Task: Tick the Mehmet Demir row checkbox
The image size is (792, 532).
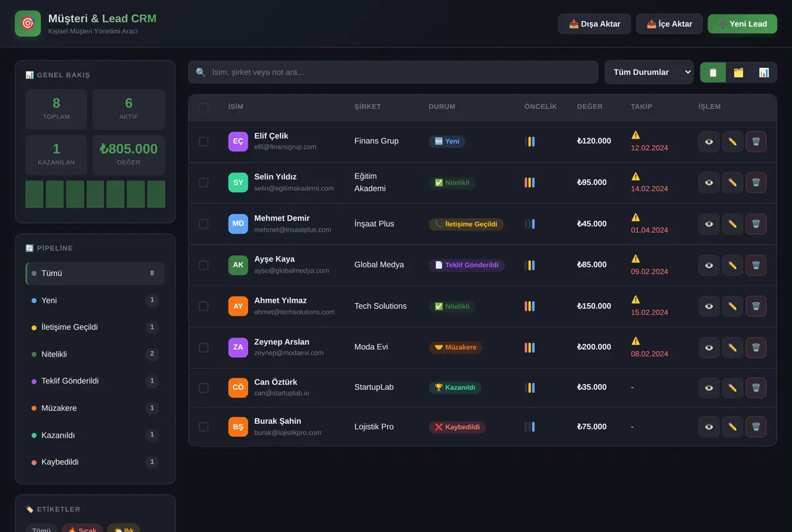Action: coord(203,224)
